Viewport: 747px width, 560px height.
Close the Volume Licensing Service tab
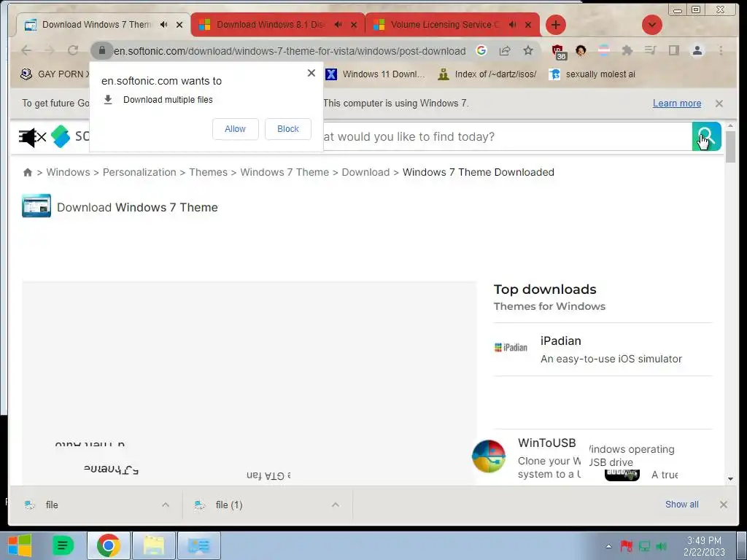tap(528, 25)
